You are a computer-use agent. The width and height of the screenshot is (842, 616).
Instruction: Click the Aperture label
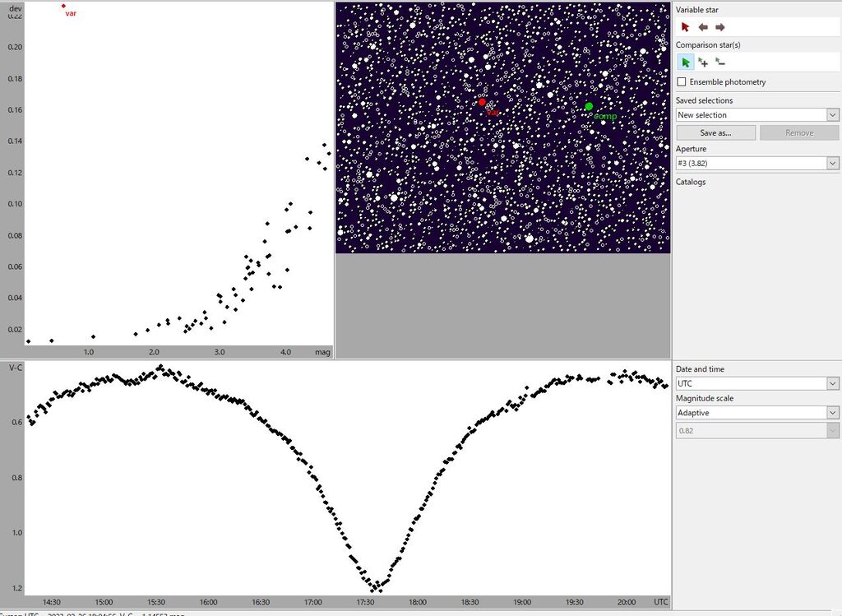coord(691,149)
